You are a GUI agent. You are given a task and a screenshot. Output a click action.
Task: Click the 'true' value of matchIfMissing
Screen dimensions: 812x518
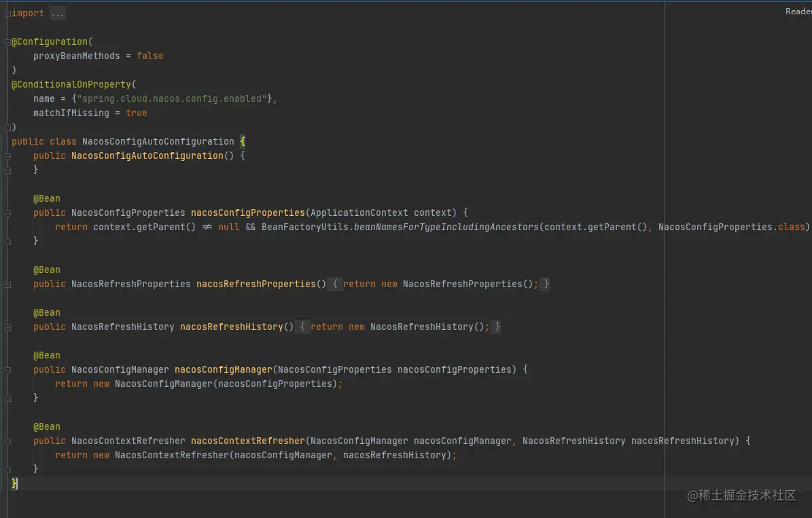tap(137, 113)
